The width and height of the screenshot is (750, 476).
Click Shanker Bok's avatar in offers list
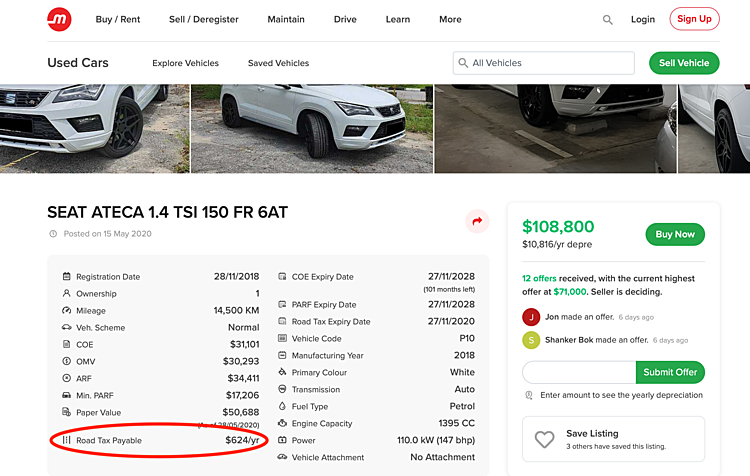531,340
